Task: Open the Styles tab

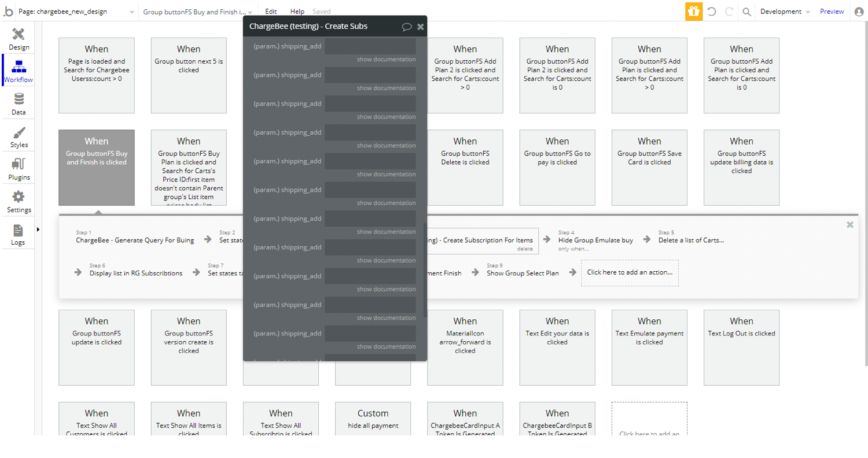Action: click(x=19, y=136)
